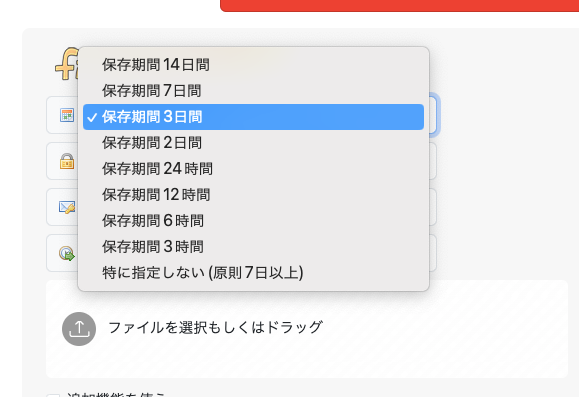Toggle the 追加機能を使う checkbox
This screenshot has width=579, height=397.
pos(54,395)
